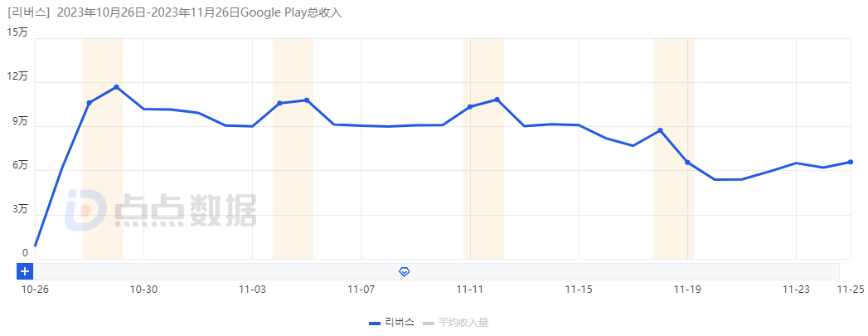Select the peak data point on 10-29
The height and width of the screenshot is (336, 868).
click(117, 87)
